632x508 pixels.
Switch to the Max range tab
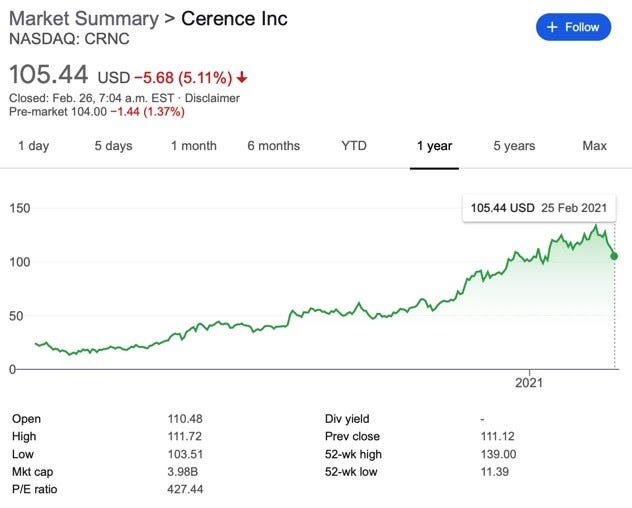click(594, 146)
